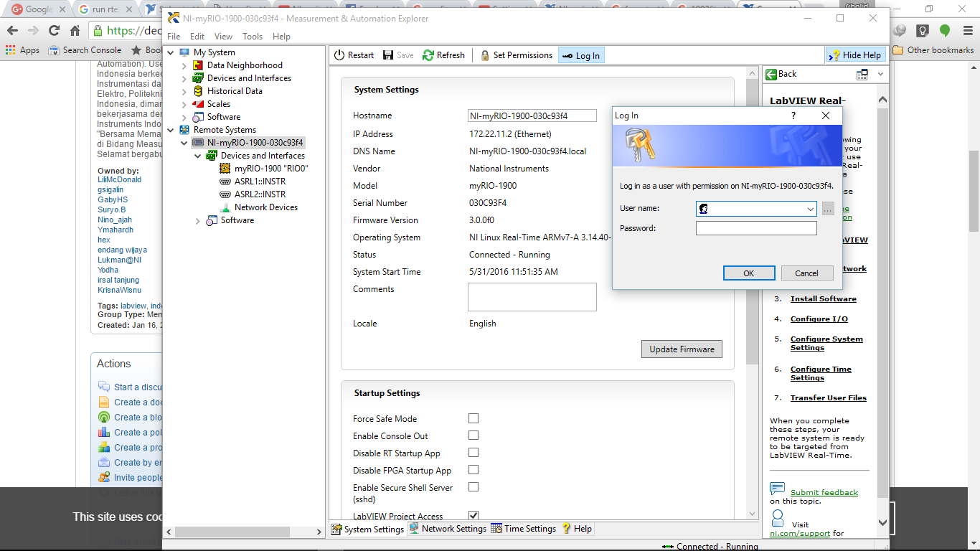The image size is (980, 551).
Task: Select ASRL2::INSTR tree item
Action: [260, 194]
